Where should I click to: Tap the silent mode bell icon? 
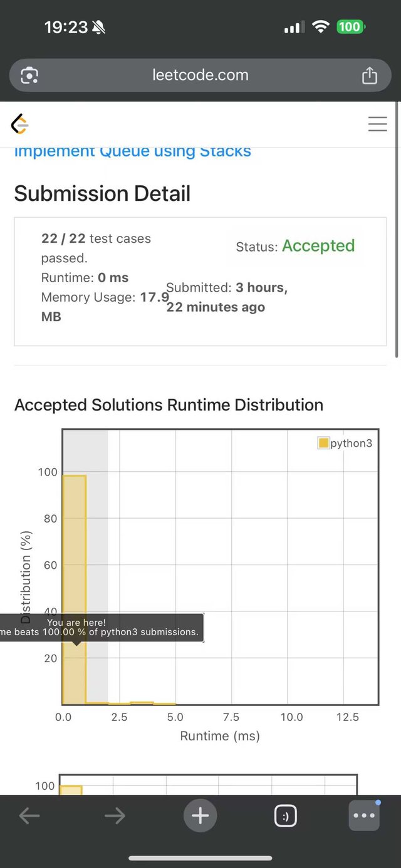[x=99, y=27]
